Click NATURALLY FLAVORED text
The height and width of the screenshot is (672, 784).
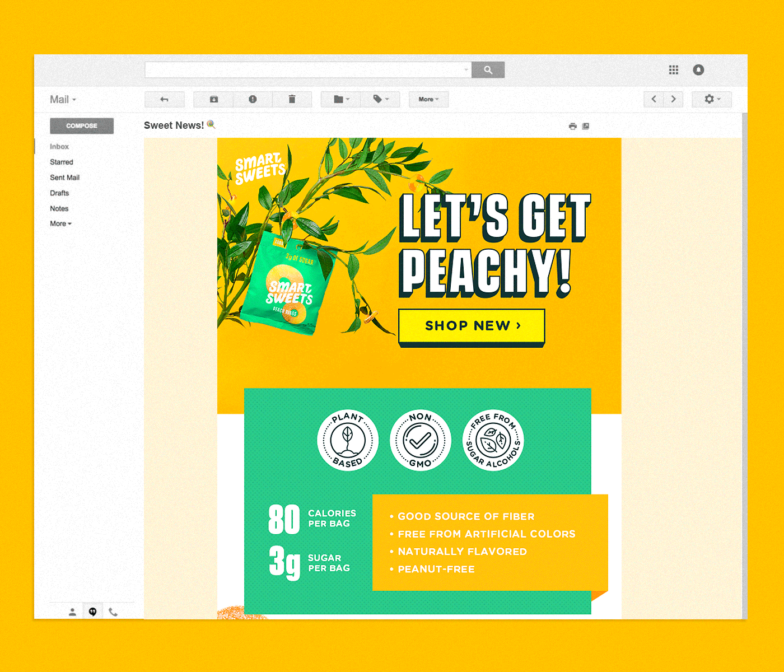[462, 552]
